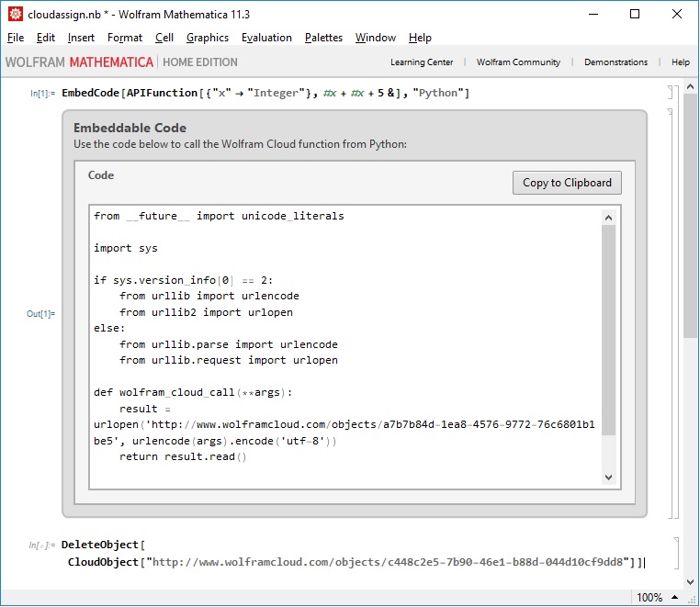The width and height of the screenshot is (700, 607).
Task: Click 'def wolfram_cloud_call' code line
Action: [x=193, y=392]
